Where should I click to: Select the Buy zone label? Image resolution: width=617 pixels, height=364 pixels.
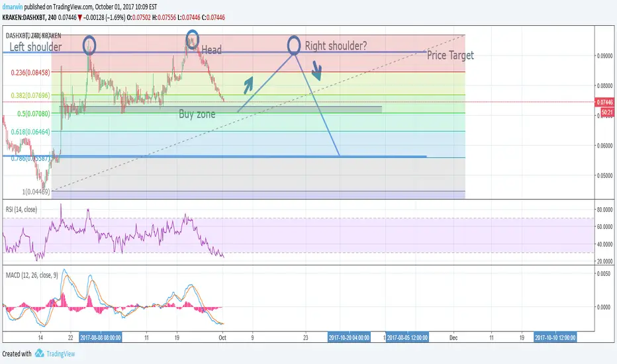click(x=197, y=114)
